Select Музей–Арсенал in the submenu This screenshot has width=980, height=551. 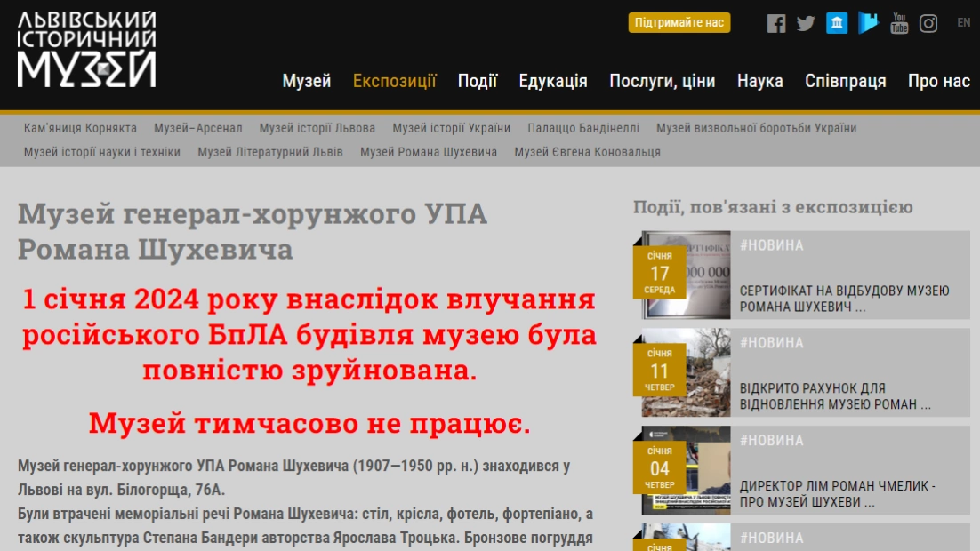click(197, 128)
